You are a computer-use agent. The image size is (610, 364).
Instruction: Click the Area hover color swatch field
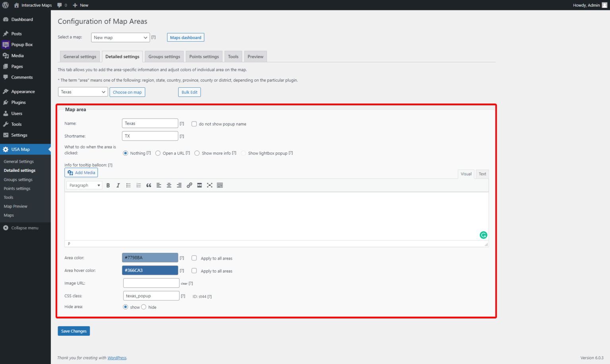click(150, 270)
